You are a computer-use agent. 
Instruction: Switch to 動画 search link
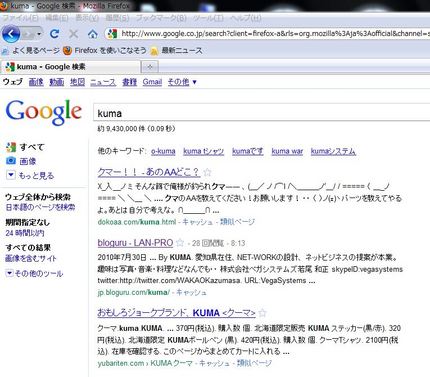57,82
